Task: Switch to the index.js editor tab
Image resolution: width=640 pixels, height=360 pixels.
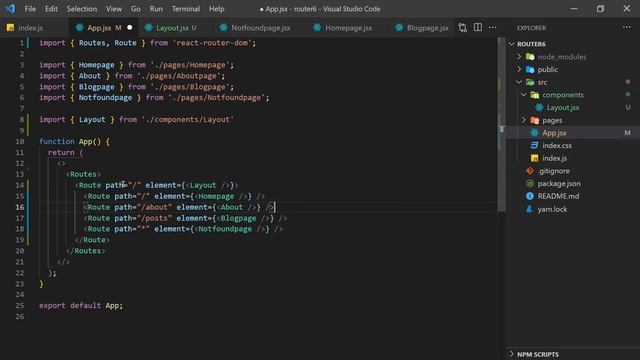Action: tap(31, 28)
